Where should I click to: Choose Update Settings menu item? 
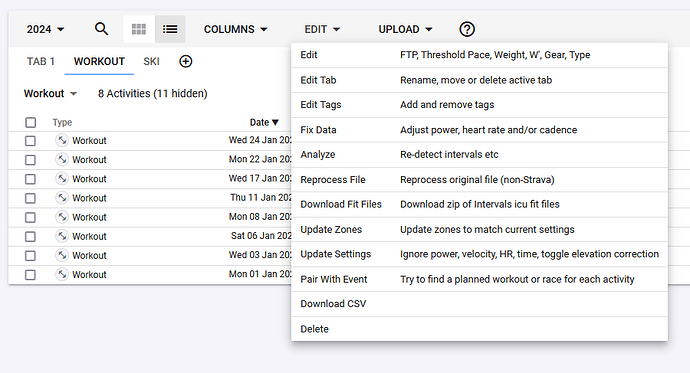[x=479, y=254]
